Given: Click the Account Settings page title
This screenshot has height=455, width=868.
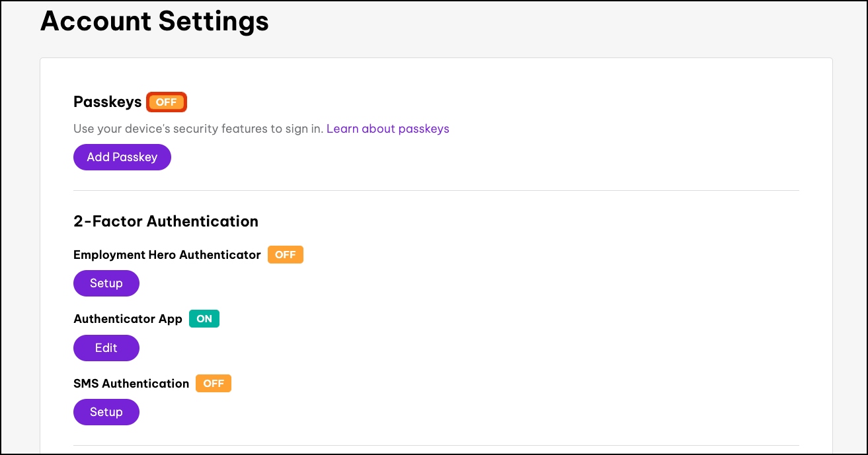Looking at the screenshot, I should click(154, 21).
